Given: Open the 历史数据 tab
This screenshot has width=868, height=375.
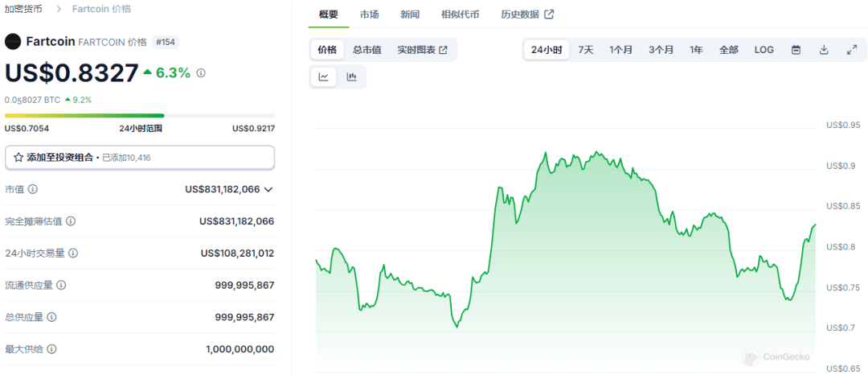Looking at the screenshot, I should [527, 14].
